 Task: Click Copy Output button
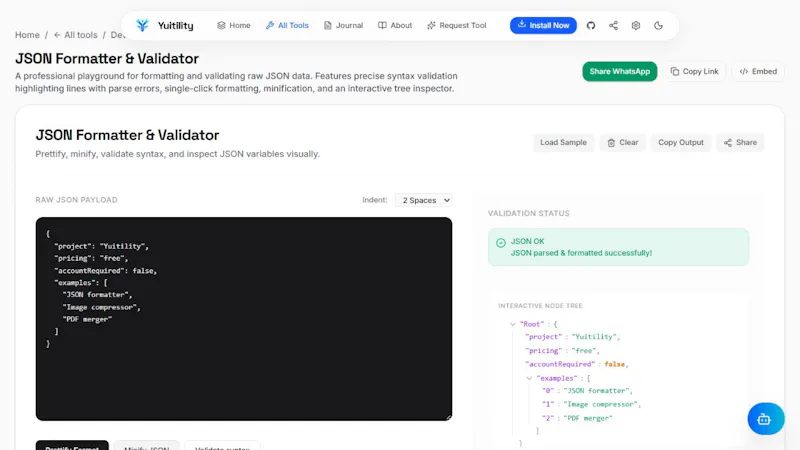(681, 142)
